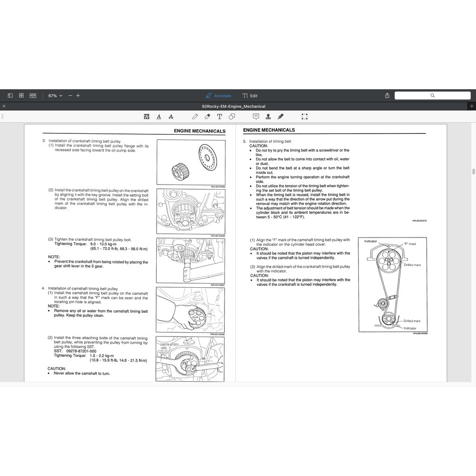This screenshot has width=476, height=476.
Task: Pick the pen drawing tool
Action: click(x=195, y=117)
